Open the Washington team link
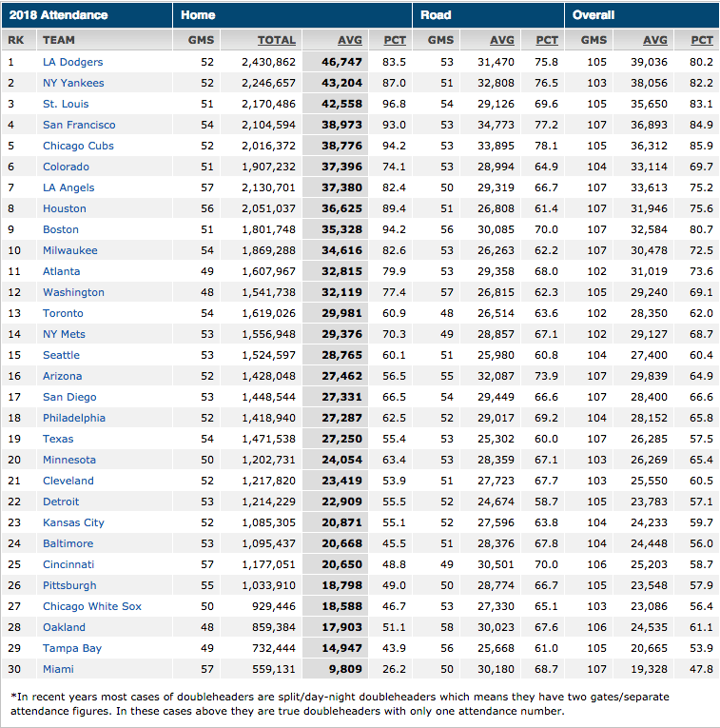Viewport: 720px width, 728px height. click(74, 292)
